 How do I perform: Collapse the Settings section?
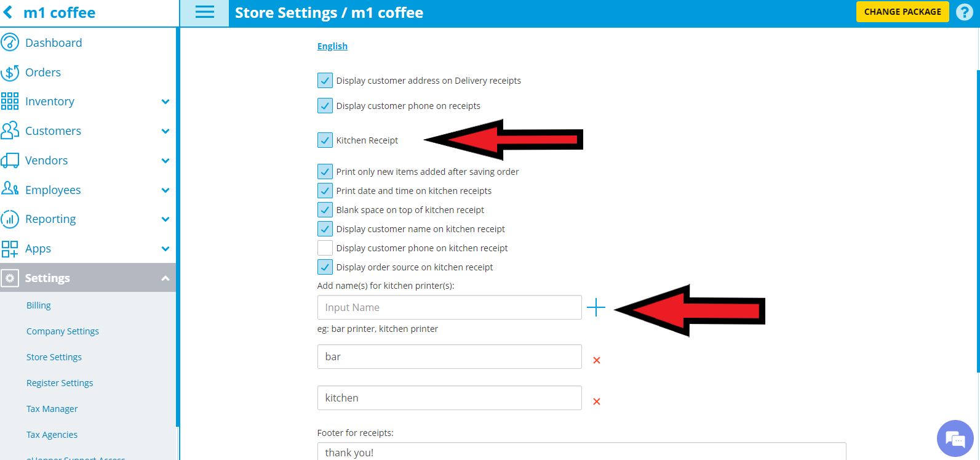(x=165, y=278)
